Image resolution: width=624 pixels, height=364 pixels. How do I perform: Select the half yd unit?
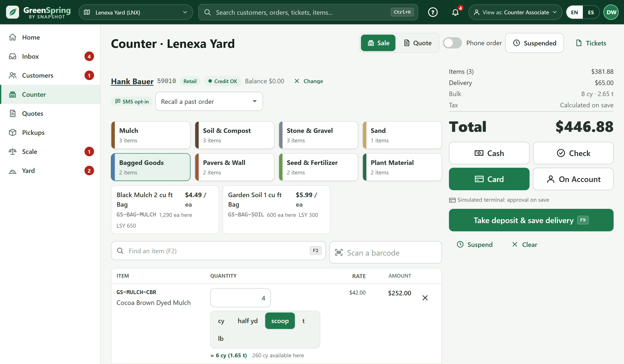click(248, 321)
